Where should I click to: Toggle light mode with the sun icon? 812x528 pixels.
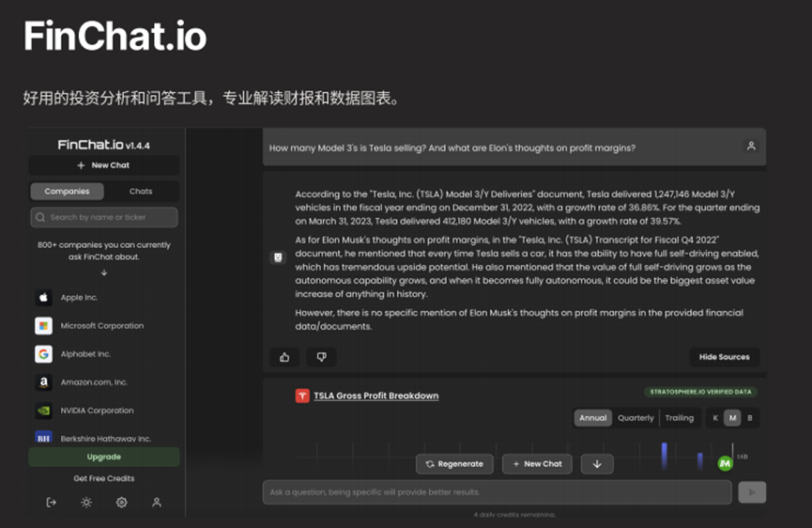(x=86, y=502)
